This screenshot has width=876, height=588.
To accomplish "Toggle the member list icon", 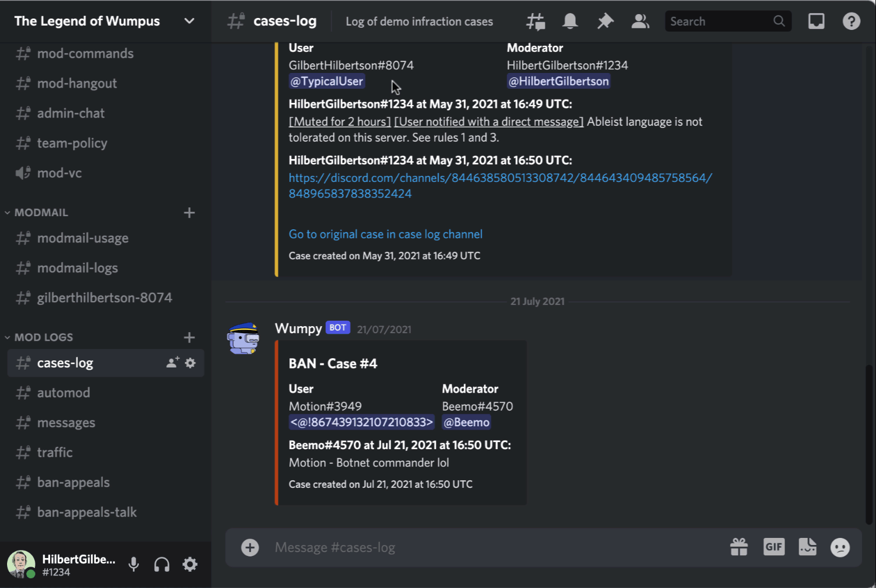I will (x=640, y=21).
